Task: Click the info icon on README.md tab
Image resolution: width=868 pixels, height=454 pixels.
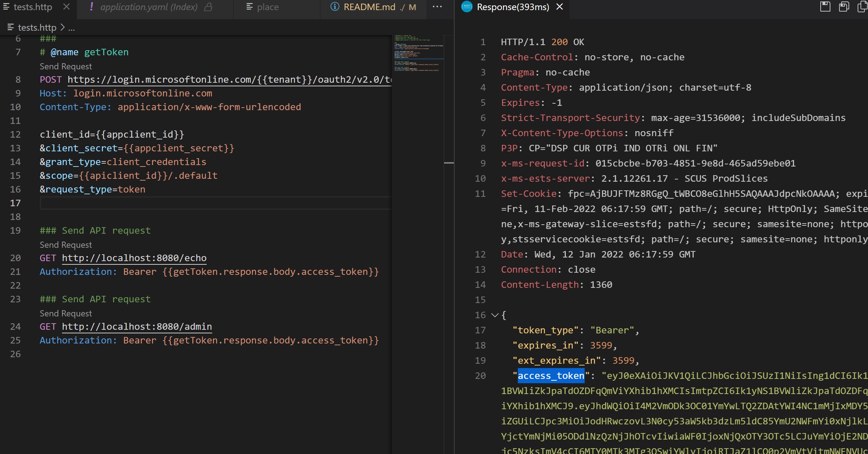Action: point(335,7)
